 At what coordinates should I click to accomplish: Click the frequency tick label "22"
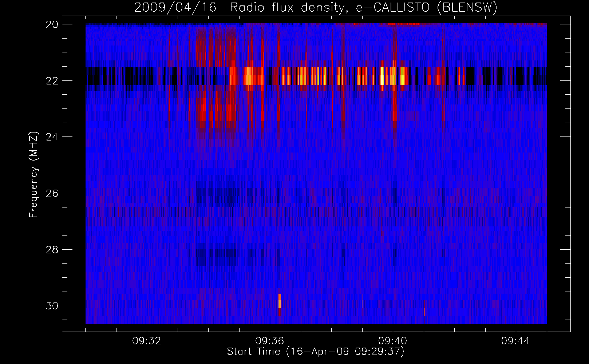click(x=52, y=81)
